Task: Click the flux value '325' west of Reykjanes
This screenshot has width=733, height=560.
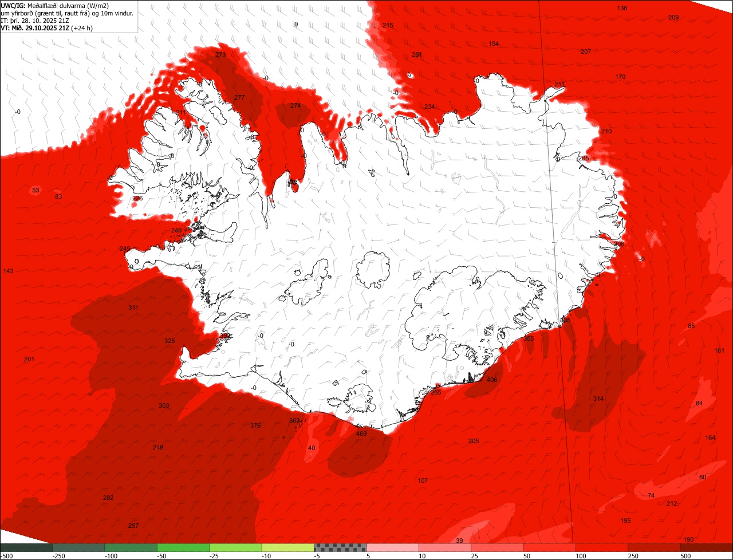Action: pos(170,341)
